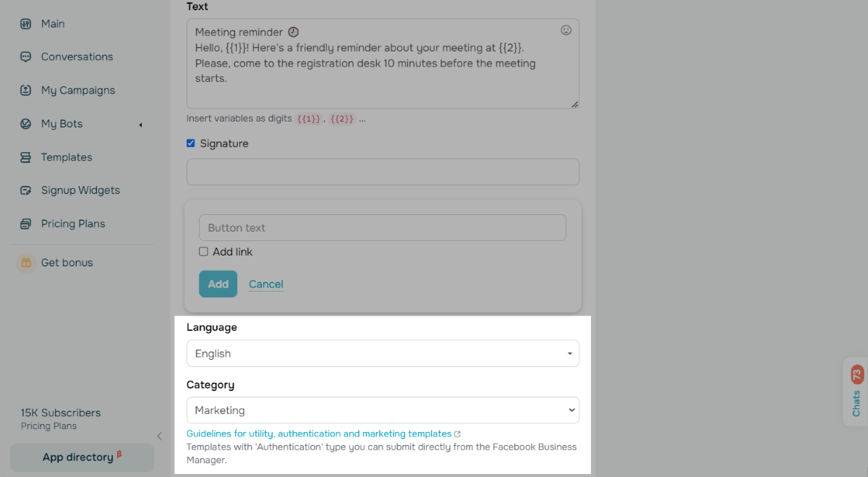Click the My Campaigns icon

tap(26, 90)
